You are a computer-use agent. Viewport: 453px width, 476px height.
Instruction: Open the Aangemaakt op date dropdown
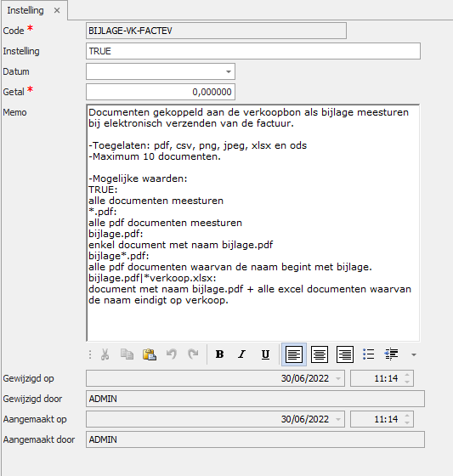(x=338, y=419)
